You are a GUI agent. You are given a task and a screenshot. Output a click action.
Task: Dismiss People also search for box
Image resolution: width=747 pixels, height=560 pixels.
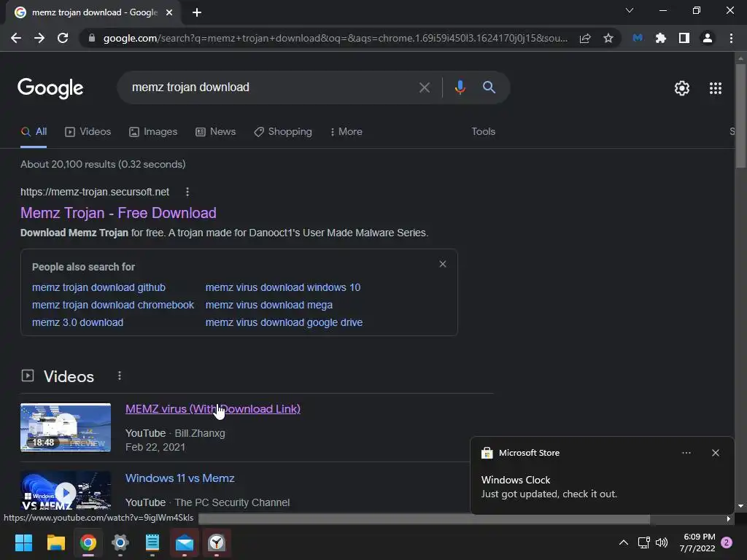[443, 264]
